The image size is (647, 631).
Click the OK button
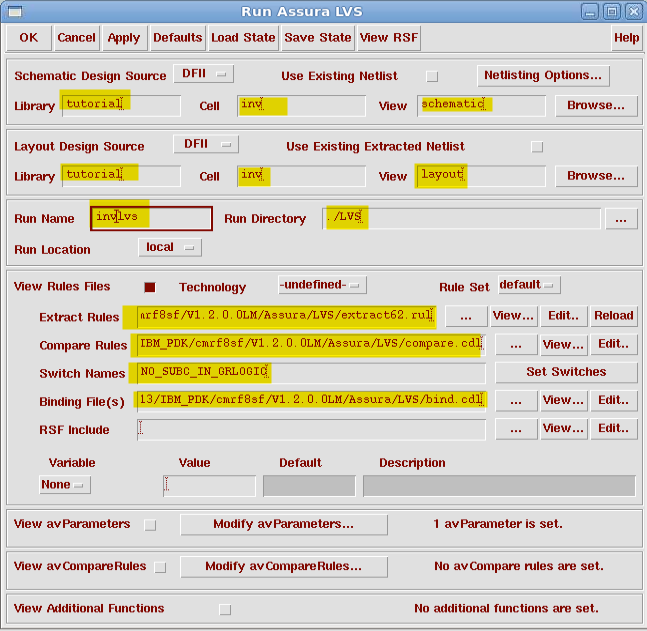click(28, 38)
